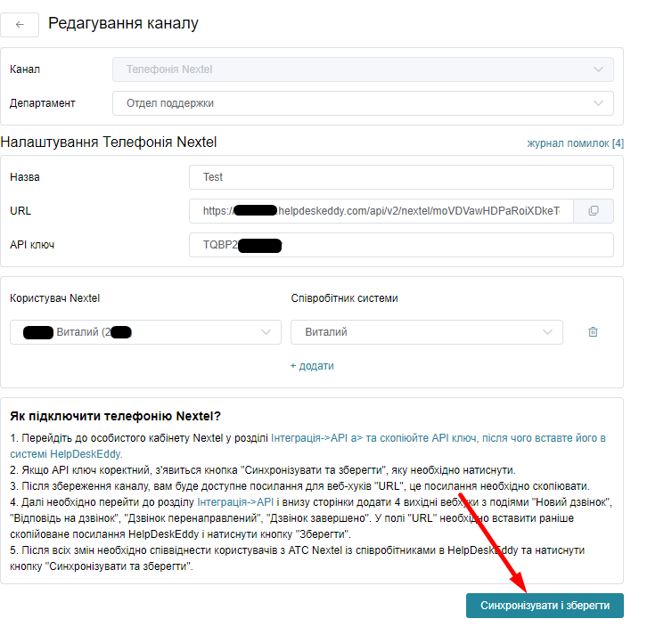Open the disabled Канал dropdown
This screenshot has width=672, height=627.
(x=363, y=69)
